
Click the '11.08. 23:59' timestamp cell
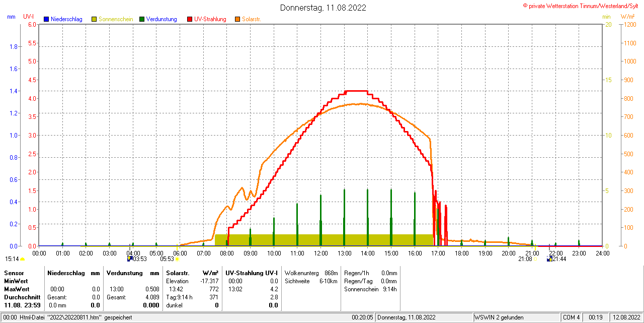tap(22, 305)
